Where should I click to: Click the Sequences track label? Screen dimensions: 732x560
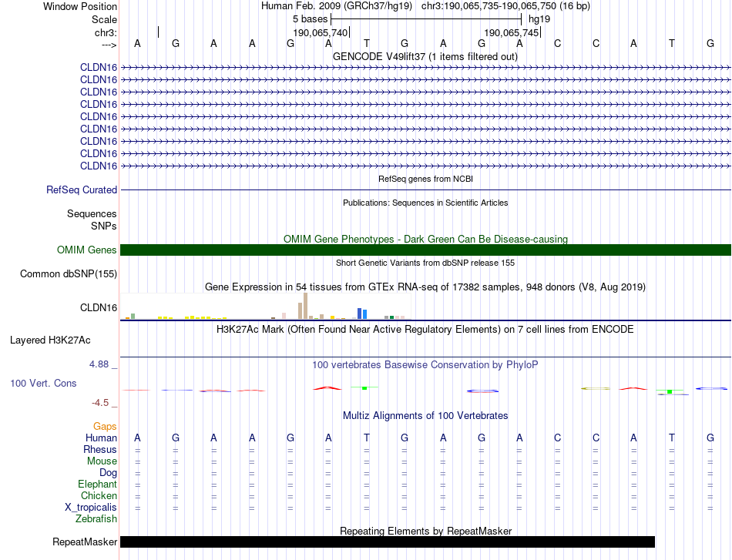92,213
